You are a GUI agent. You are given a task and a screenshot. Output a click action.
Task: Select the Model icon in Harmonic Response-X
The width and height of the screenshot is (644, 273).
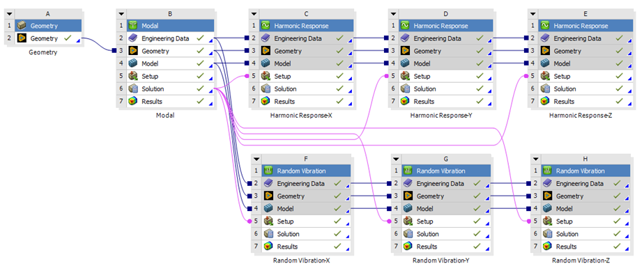click(266, 63)
